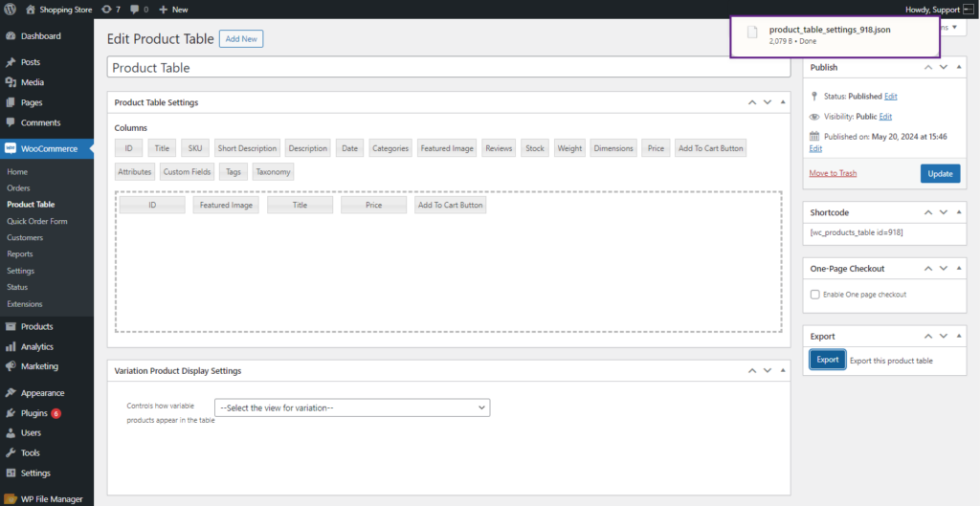Open the Quick Order Form submenu

[37, 221]
